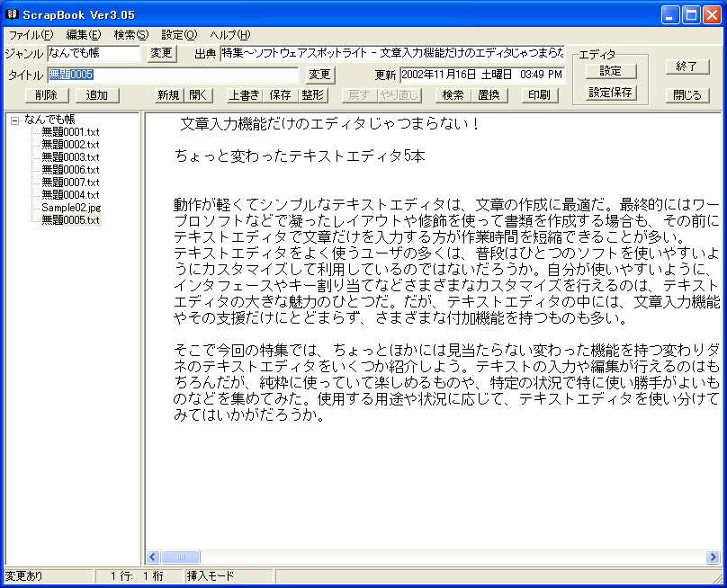
Task: Click the 出典 source text field
Action: 392,53
